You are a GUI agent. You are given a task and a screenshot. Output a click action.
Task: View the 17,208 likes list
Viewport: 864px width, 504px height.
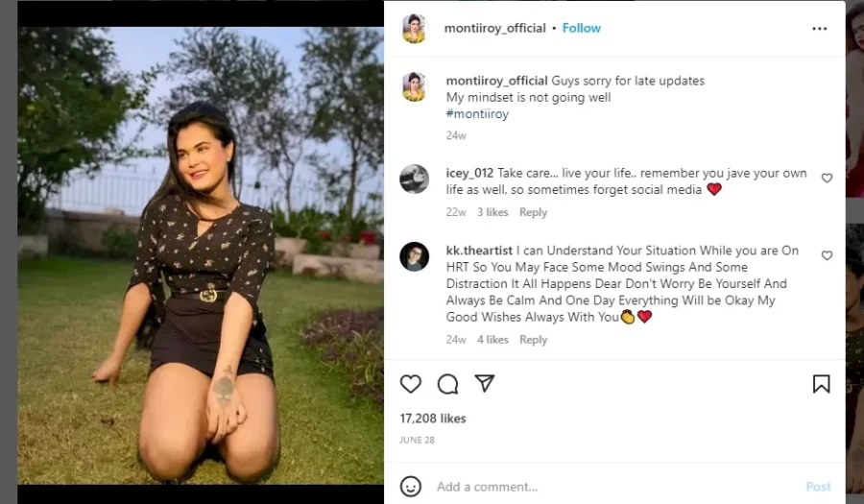pos(433,419)
